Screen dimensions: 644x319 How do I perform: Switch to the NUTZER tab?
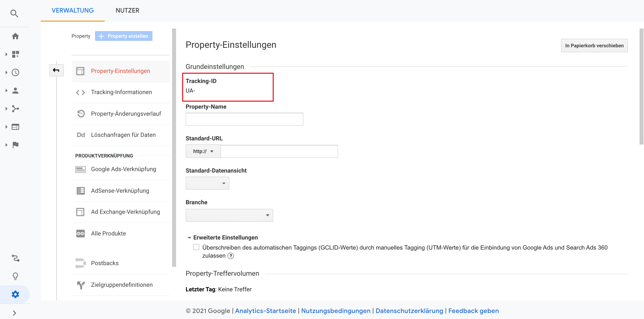click(127, 10)
